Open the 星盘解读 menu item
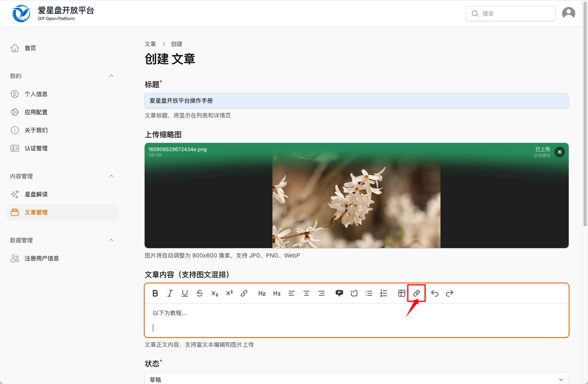This screenshot has width=588, height=384. [36, 194]
